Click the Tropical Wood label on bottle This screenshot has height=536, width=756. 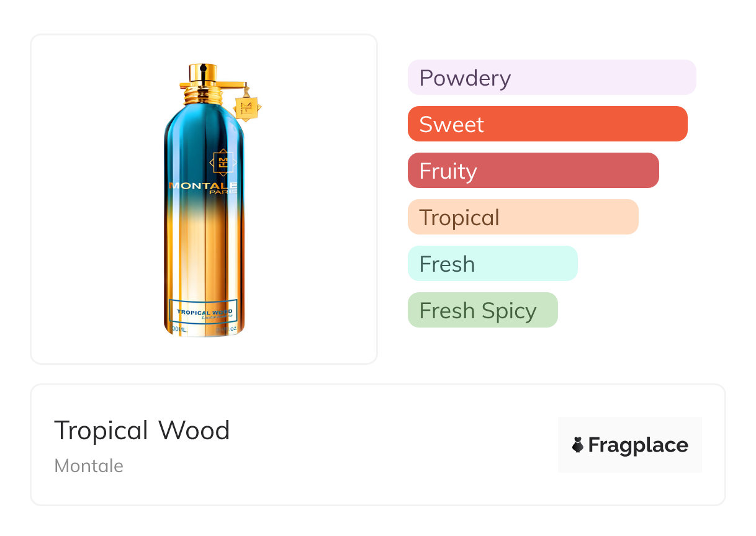pyautogui.click(x=204, y=313)
